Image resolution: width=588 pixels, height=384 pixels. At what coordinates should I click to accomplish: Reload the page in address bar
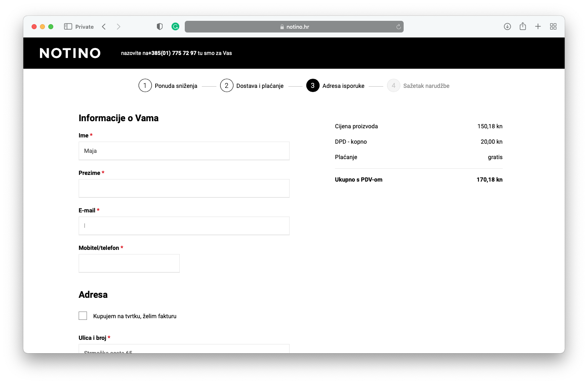[398, 27]
